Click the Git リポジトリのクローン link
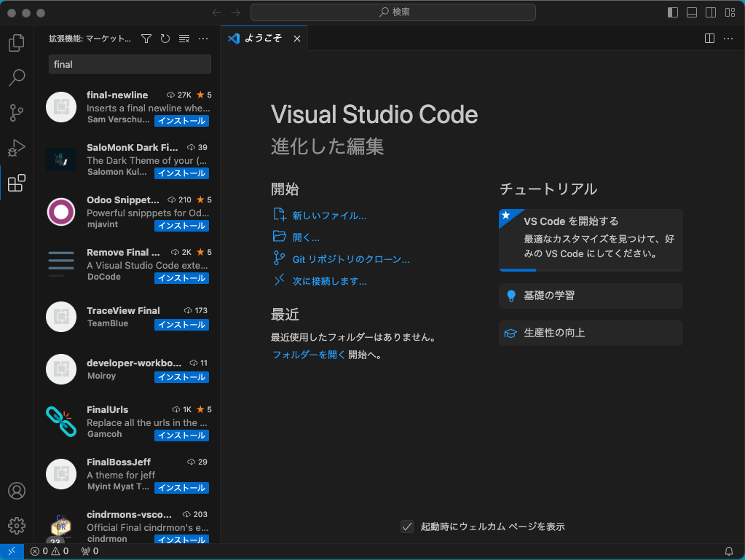This screenshot has width=745, height=560. click(x=351, y=259)
